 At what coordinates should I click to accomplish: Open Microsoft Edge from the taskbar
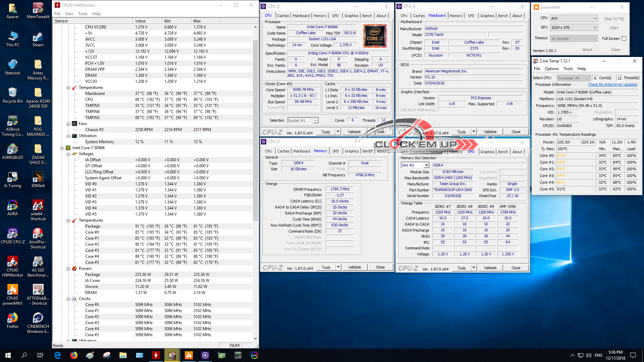[x=57, y=355]
